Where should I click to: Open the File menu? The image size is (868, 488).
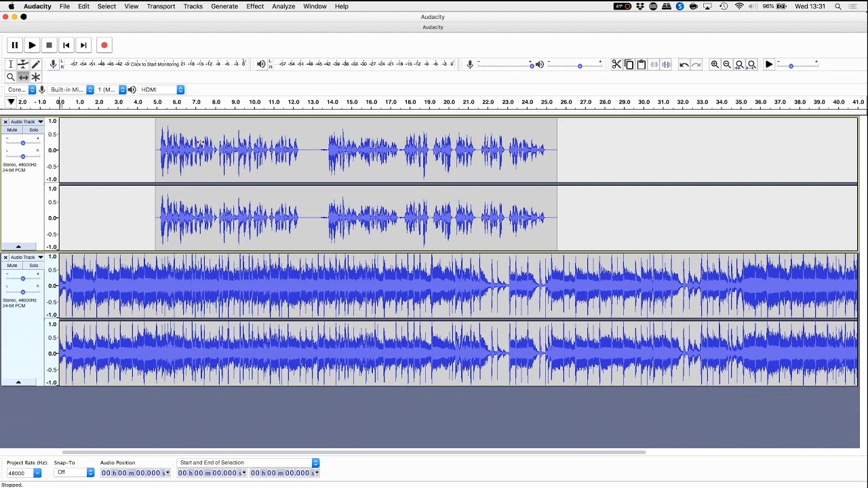(x=64, y=6)
